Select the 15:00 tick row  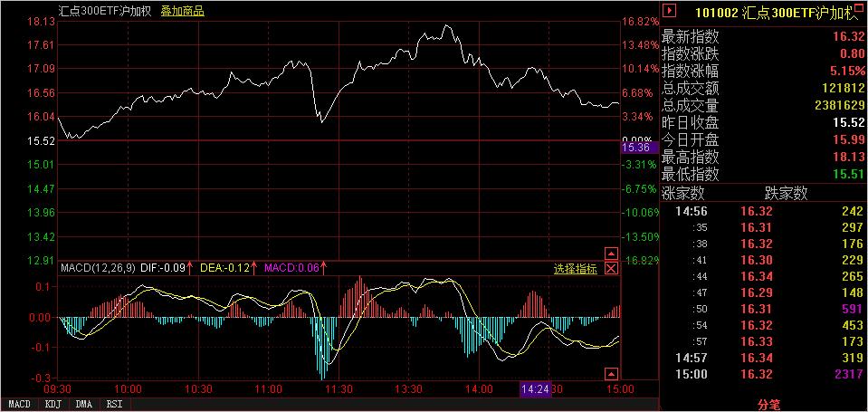tap(764, 375)
